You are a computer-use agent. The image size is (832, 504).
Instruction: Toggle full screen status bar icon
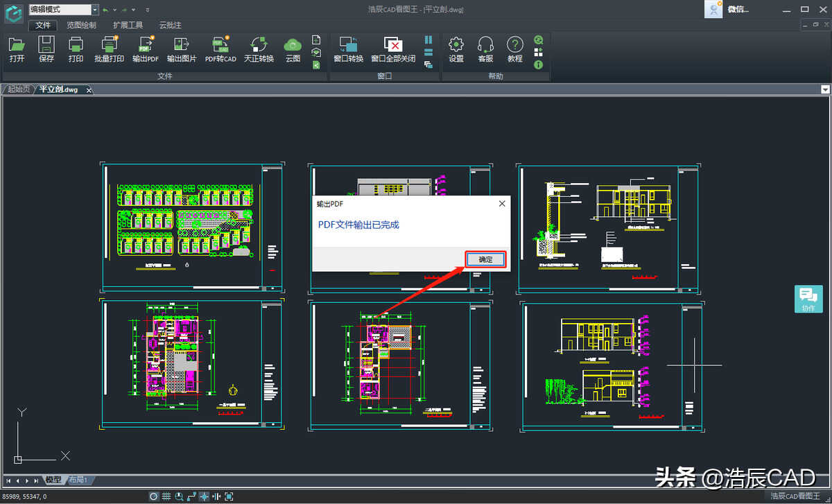[229, 496]
